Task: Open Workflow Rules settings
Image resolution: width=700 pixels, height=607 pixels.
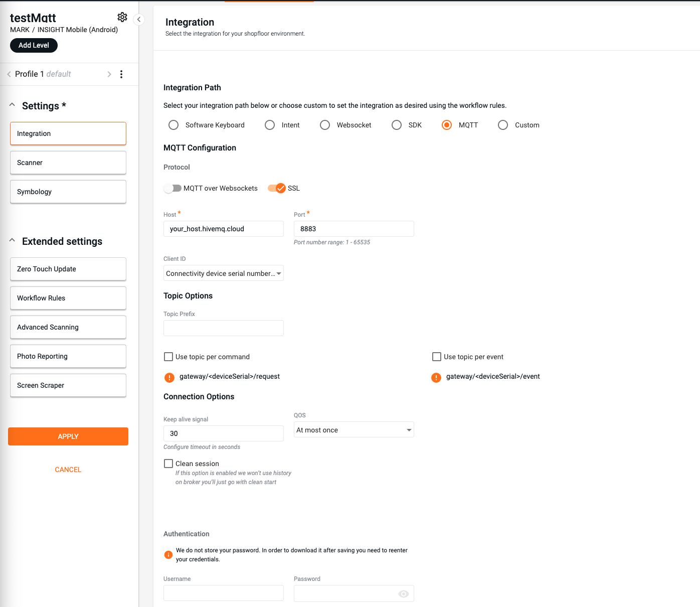Action: (68, 298)
